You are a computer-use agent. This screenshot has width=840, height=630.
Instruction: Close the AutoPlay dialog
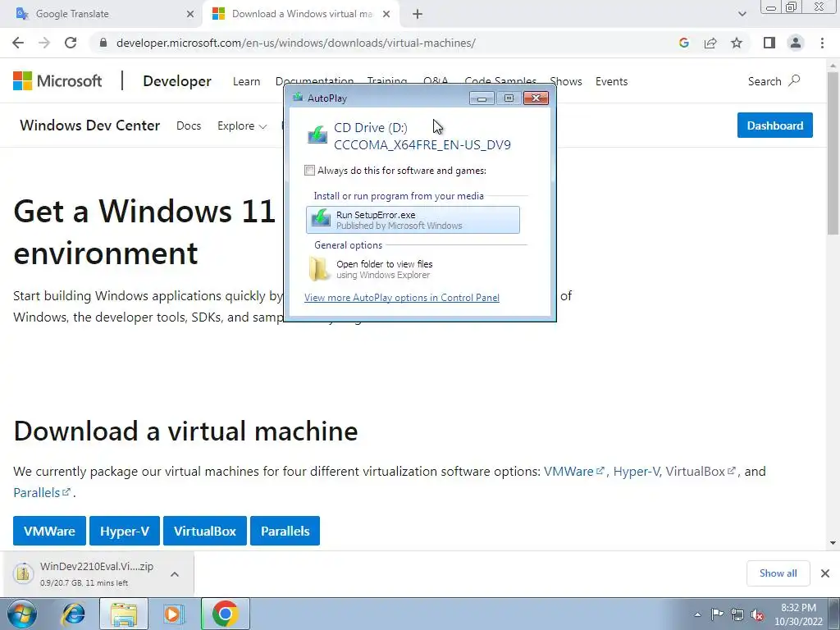pos(536,98)
